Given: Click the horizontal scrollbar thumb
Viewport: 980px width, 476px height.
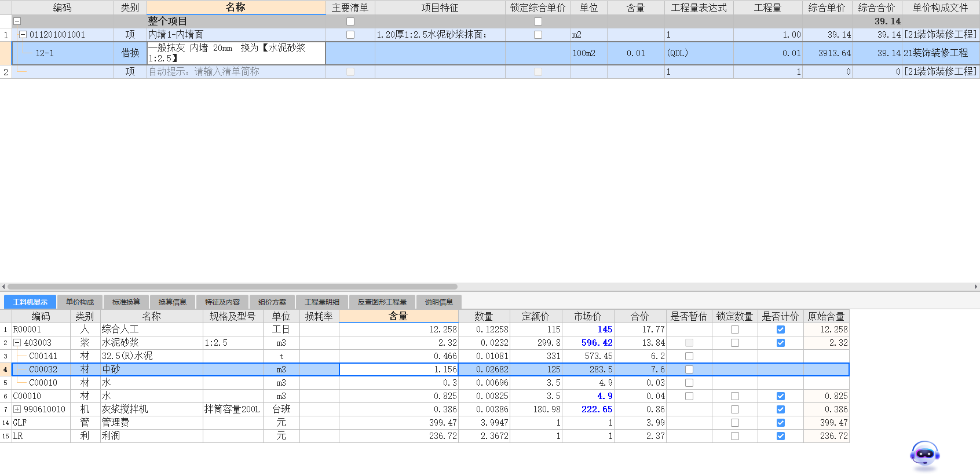Looking at the screenshot, I should coord(232,287).
